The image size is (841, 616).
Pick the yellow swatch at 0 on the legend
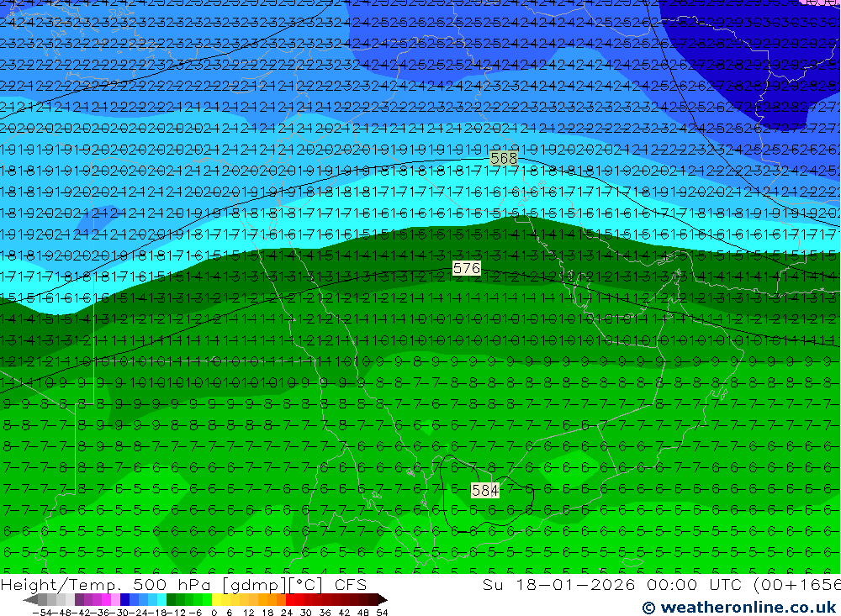pos(217,600)
